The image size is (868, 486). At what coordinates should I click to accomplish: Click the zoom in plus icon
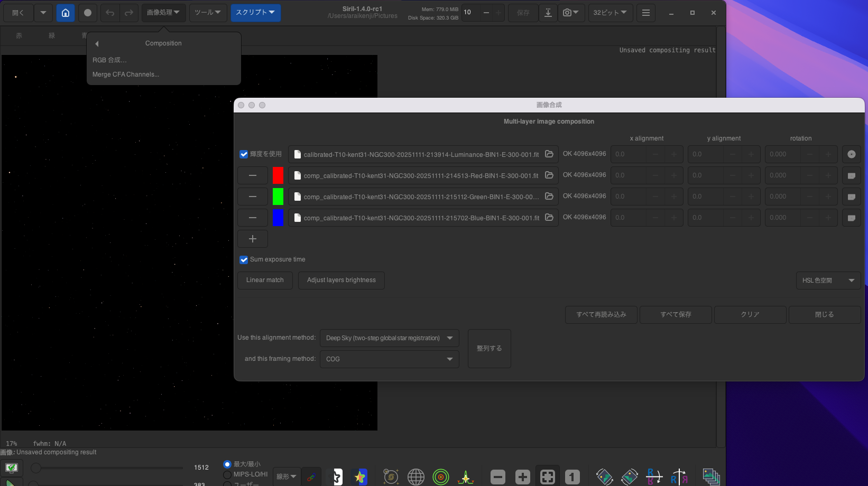point(522,477)
